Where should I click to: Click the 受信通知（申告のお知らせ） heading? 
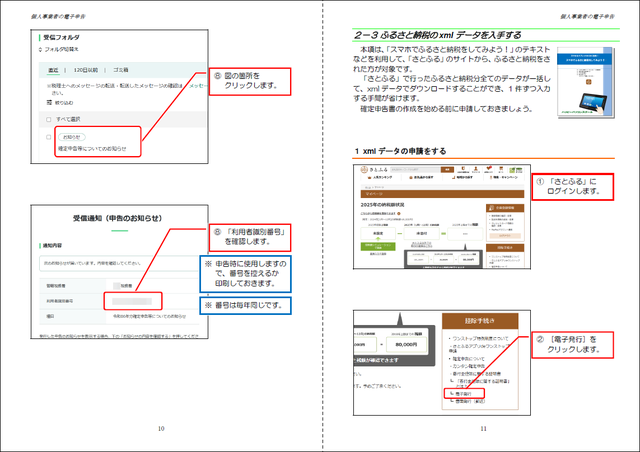pos(118,218)
